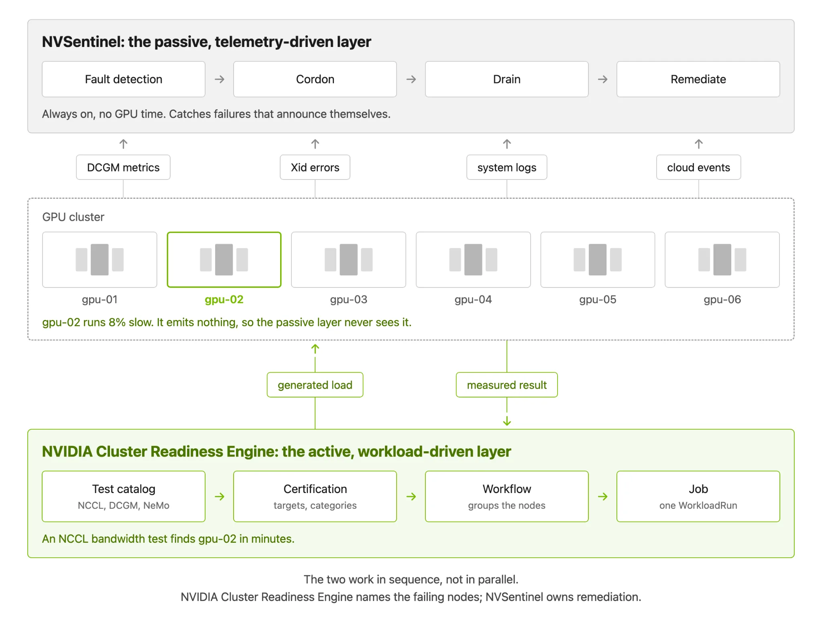822x644 pixels.
Task: Click 'NCCL, DCGM, NeMo' subtitle text
Action: [x=124, y=505]
